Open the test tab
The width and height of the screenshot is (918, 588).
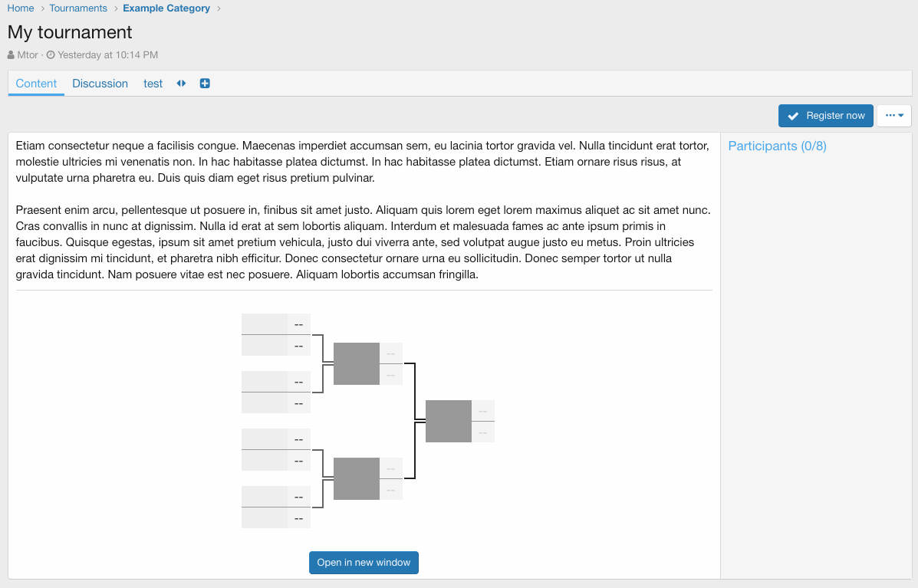pos(153,84)
